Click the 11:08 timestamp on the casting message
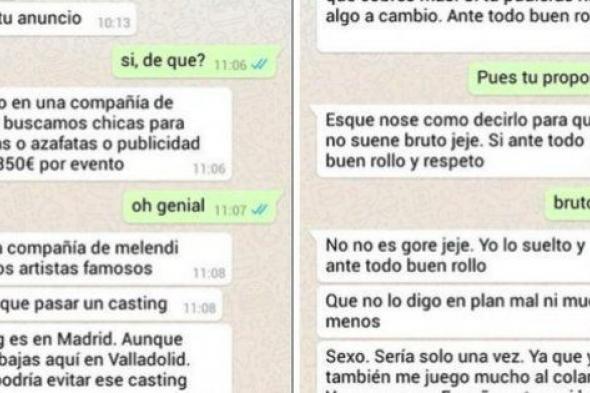Screen dimensions: 590x393 click(199, 308)
